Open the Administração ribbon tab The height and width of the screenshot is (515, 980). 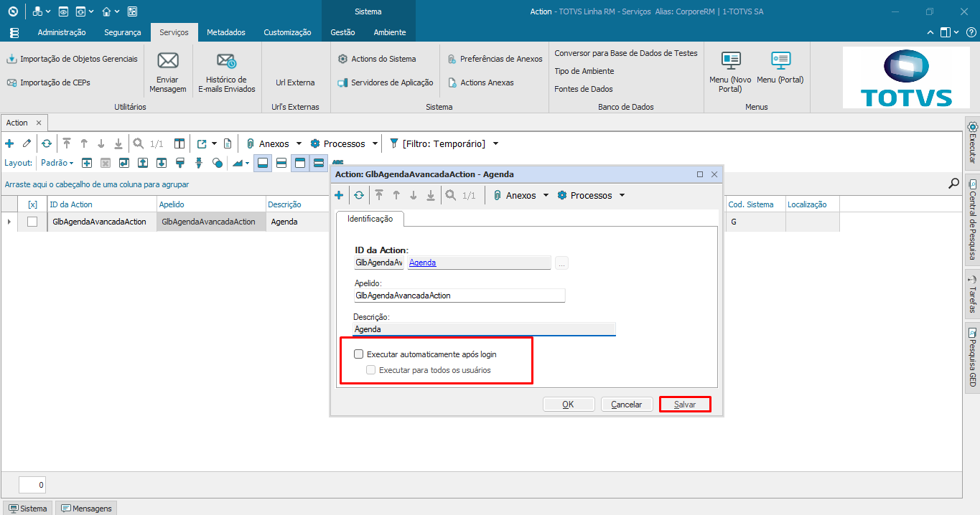(62, 32)
